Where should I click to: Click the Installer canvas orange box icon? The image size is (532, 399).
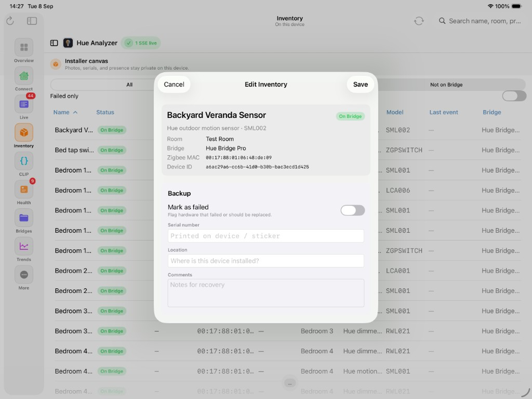click(56, 64)
